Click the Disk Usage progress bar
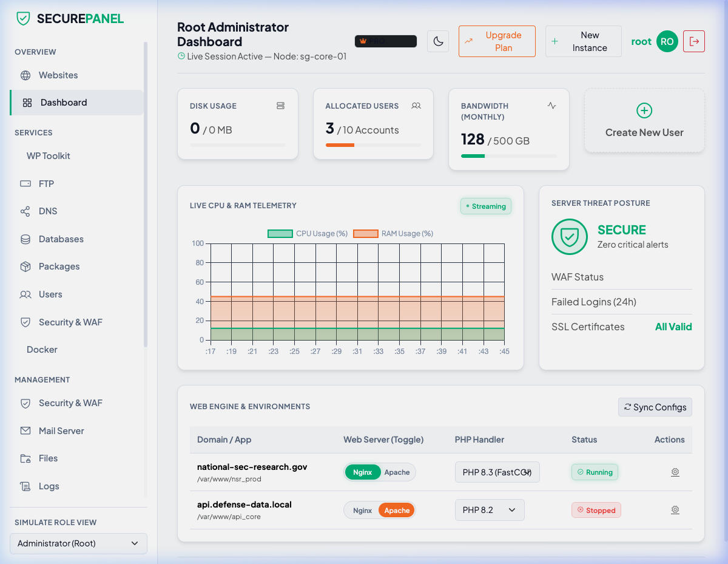Screen dimensions: 728x564 pyautogui.click(x=237, y=145)
